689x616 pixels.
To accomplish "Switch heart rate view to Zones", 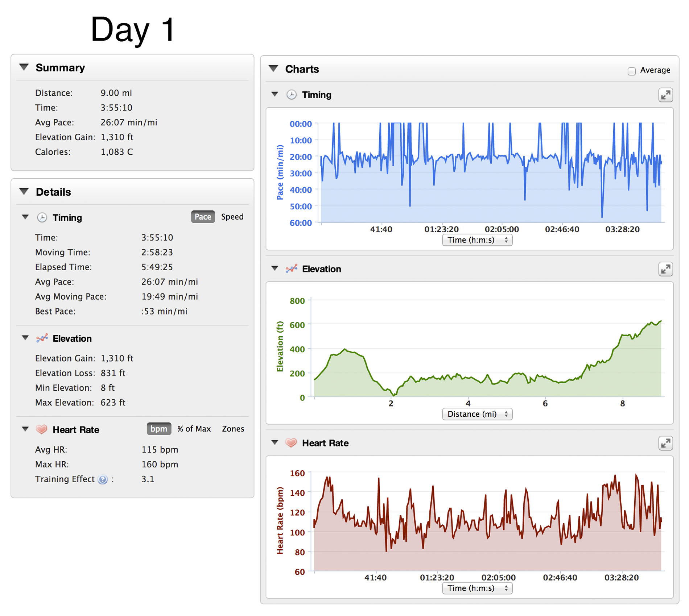I will [x=233, y=429].
